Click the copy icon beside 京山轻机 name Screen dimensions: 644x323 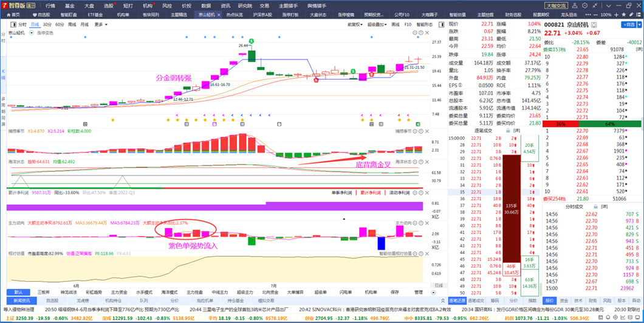[x=594, y=25]
